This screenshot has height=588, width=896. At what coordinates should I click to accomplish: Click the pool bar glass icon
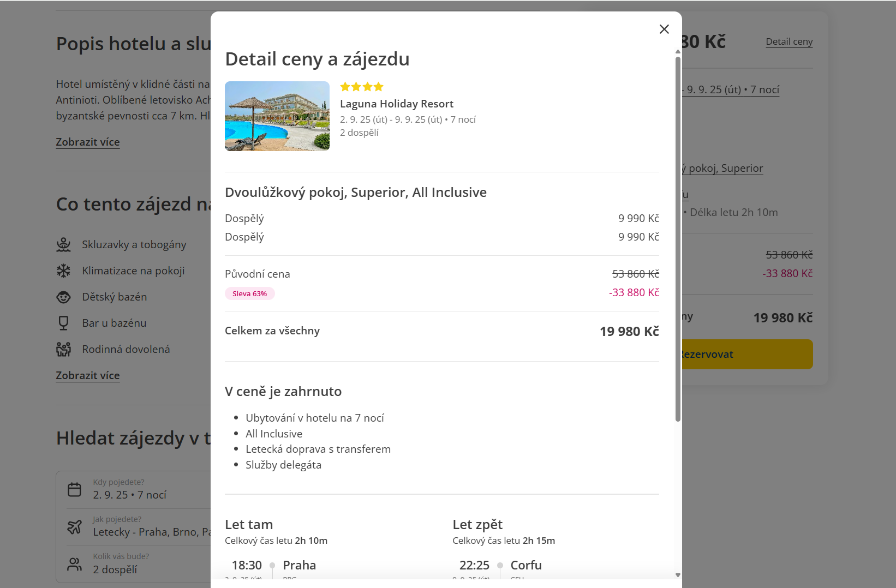click(64, 323)
